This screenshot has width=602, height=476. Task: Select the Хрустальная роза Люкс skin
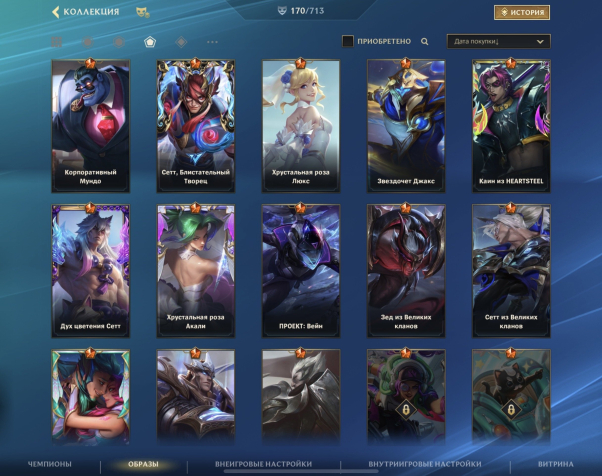tap(301, 126)
